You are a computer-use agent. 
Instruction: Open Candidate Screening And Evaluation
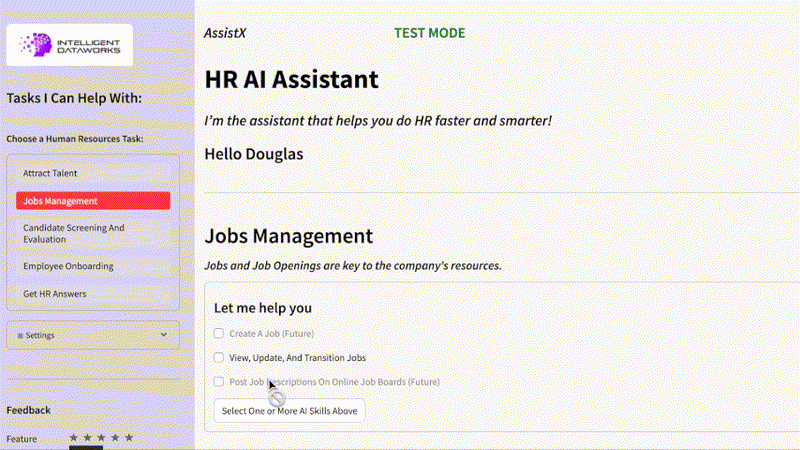click(74, 233)
